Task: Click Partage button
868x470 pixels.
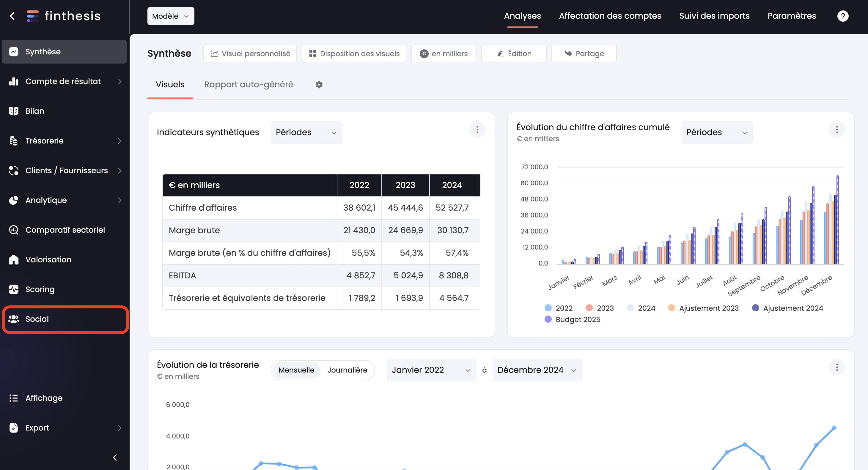Action: [584, 53]
